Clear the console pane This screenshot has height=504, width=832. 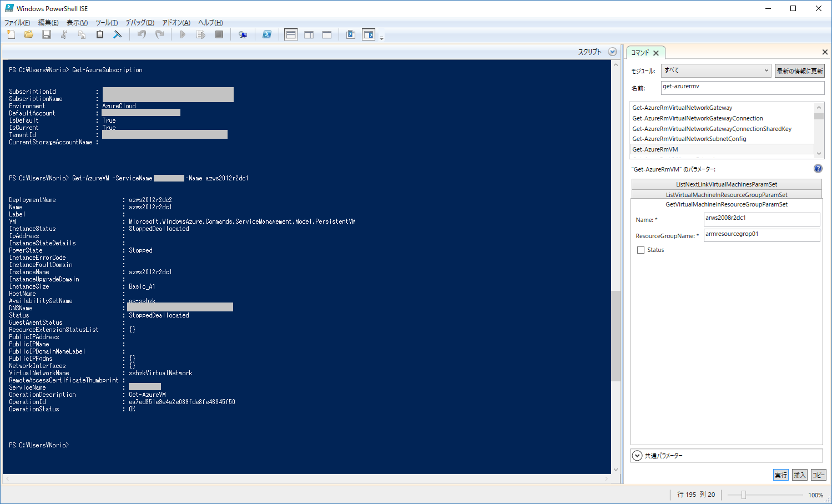tap(118, 34)
